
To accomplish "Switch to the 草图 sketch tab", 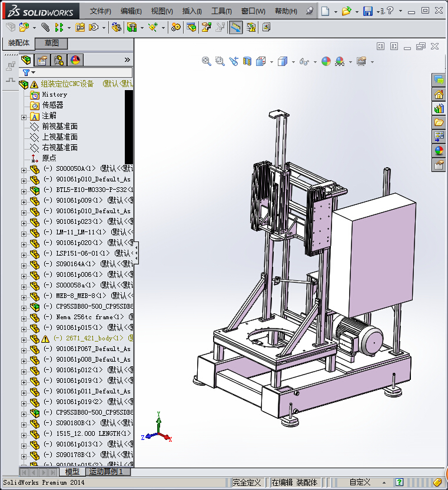I will pyautogui.click(x=51, y=43).
